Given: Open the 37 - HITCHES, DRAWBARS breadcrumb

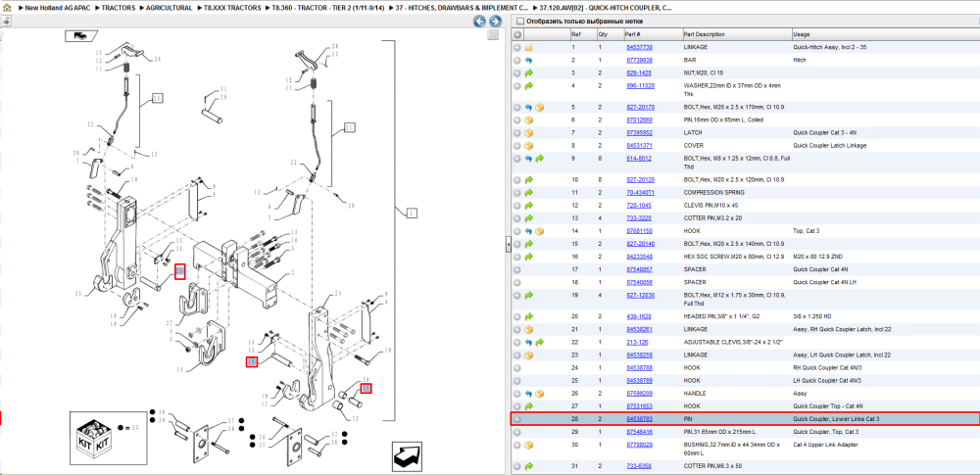Looking at the screenshot, I should tap(462, 8).
